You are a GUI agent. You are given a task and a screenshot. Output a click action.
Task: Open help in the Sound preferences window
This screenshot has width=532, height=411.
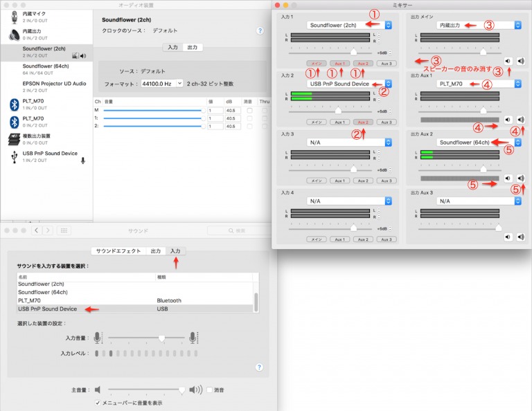(x=259, y=367)
